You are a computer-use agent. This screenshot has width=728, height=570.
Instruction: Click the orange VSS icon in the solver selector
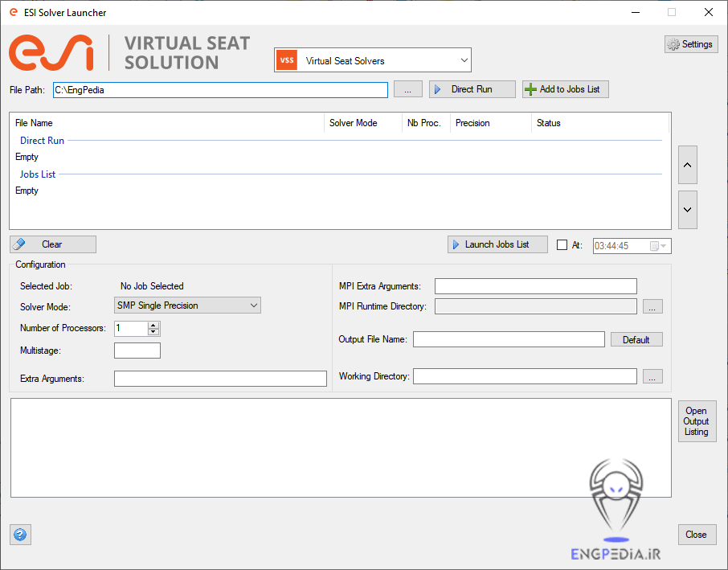coord(287,60)
